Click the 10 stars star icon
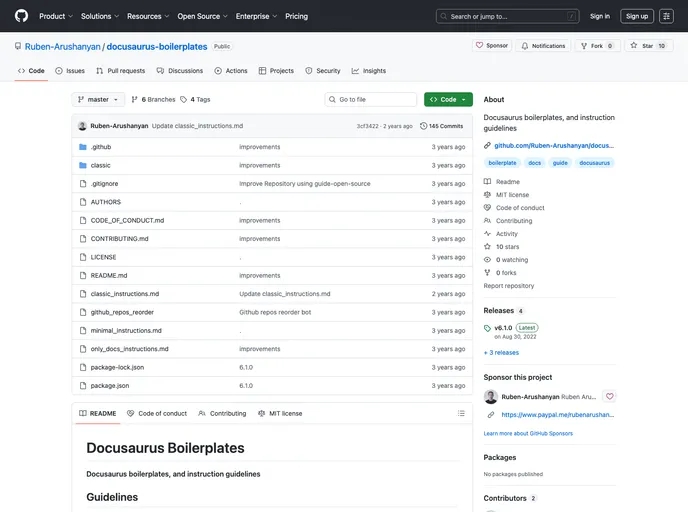 [487, 247]
